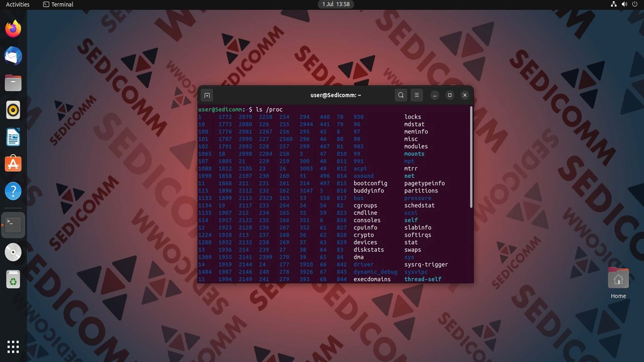Click the 'ls /proc' command text
The width and height of the screenshot is (644, 362).
point(269,110)
